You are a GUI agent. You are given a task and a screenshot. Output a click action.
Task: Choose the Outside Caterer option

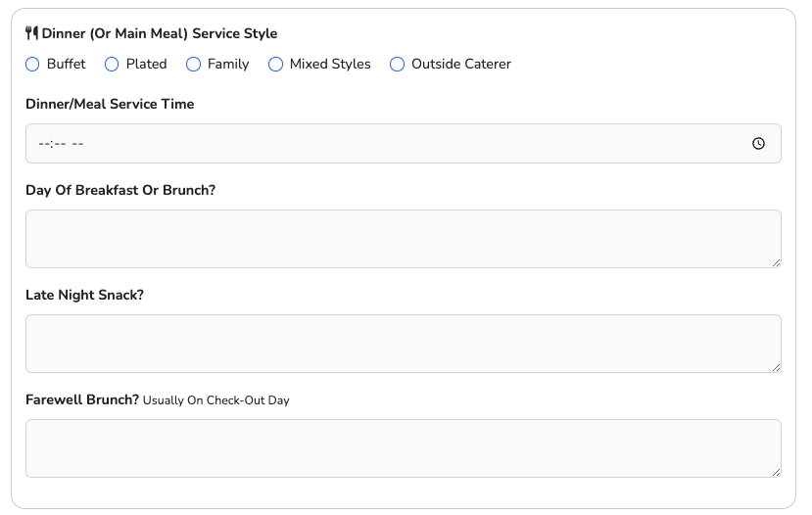tap(398, 65)
